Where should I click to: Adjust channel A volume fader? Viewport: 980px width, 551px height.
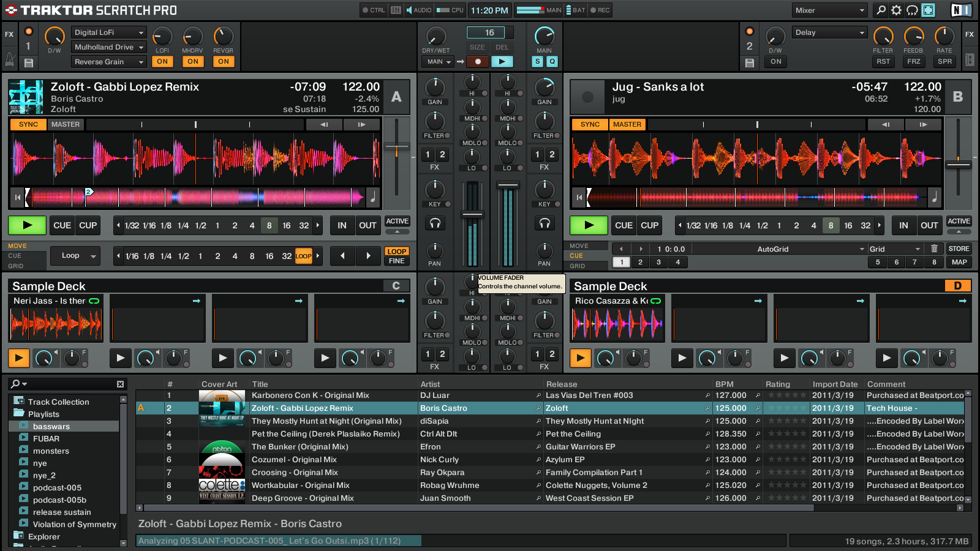point(472,215)
